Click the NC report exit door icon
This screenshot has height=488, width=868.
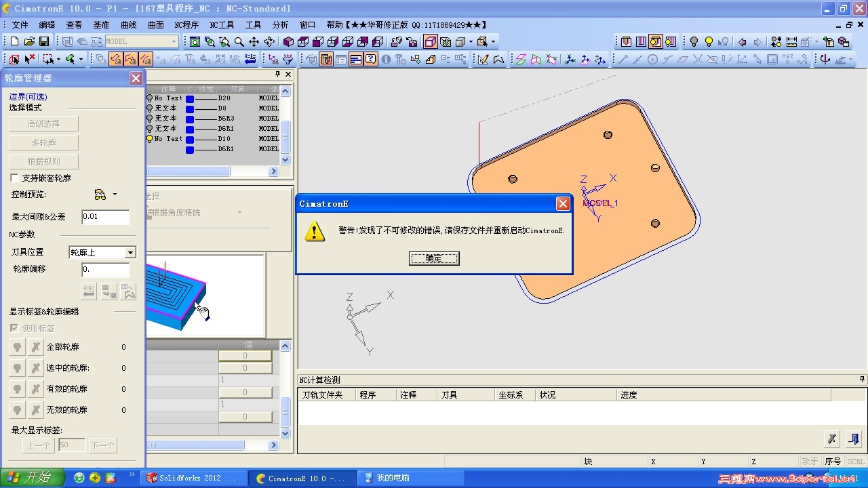click(x=854, y=439)
